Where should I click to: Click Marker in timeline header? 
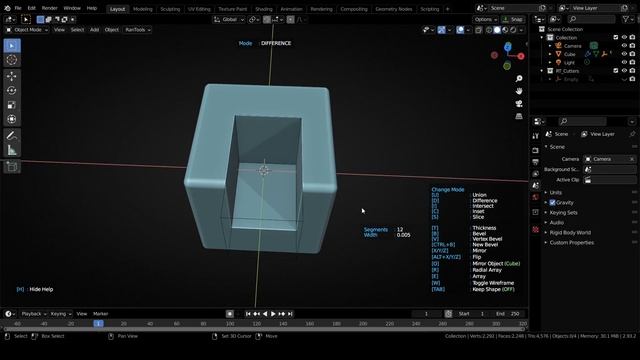click(x=100, y=314)
